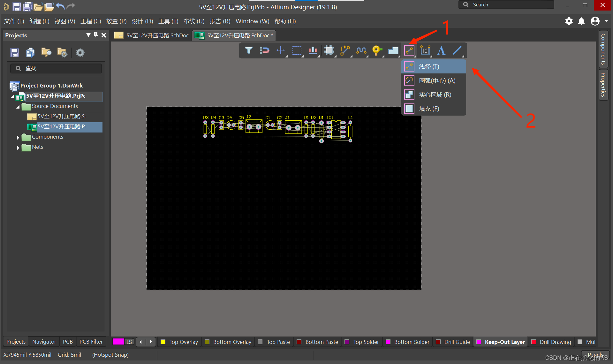Screen dimensions: 613x364
Task: Click the Place Polygon Pour icon
Action: pos(393,50)
